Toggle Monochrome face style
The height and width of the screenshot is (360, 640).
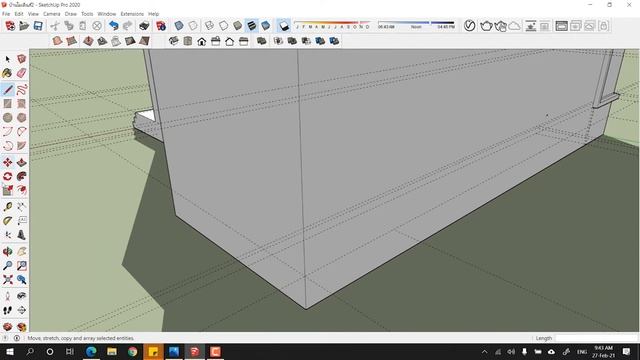(266, 26)
